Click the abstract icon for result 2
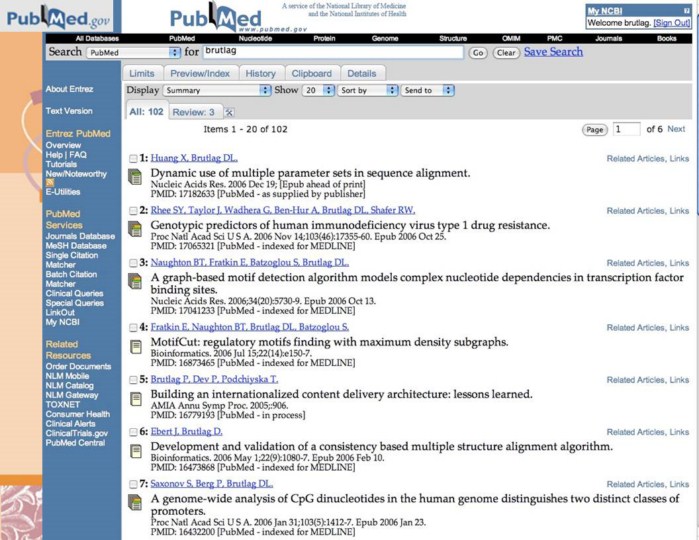The image size is (699, 540). [x=136, y=230]
